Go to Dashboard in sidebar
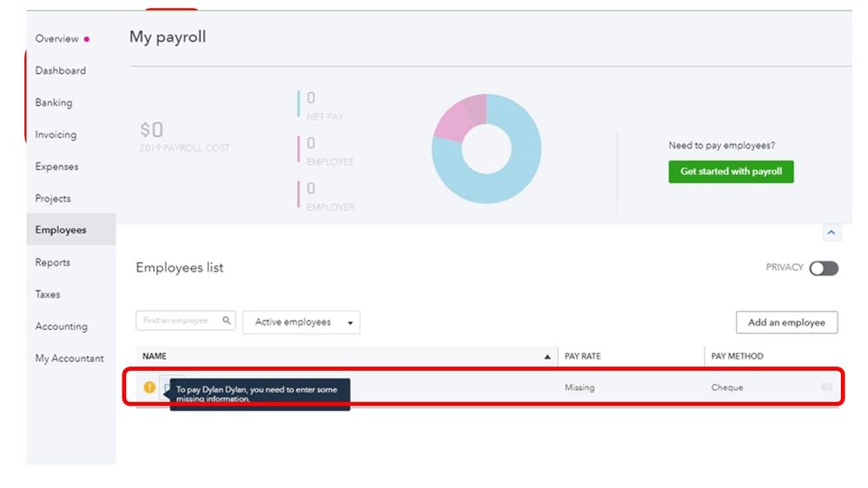 tap(60, 71)
